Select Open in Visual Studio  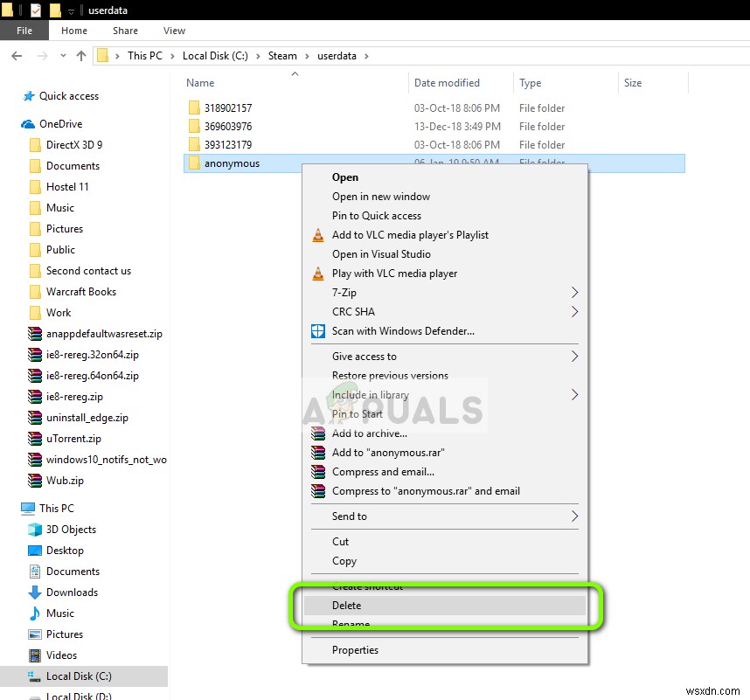[444, 254]
